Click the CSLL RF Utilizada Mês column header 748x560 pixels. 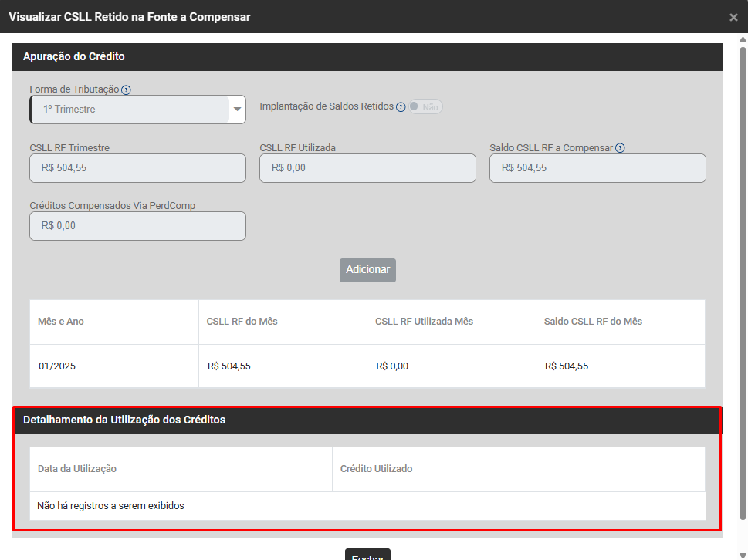click(424, 322)
